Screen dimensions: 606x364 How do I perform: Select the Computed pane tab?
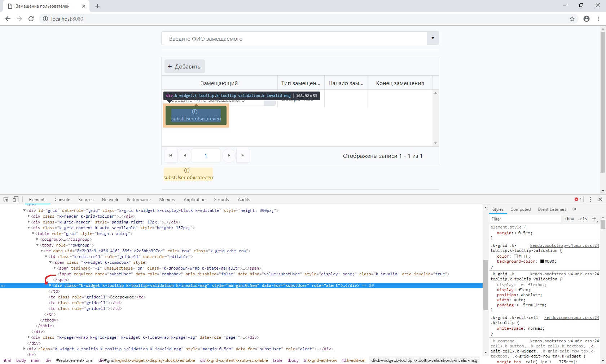pos(521,209)
